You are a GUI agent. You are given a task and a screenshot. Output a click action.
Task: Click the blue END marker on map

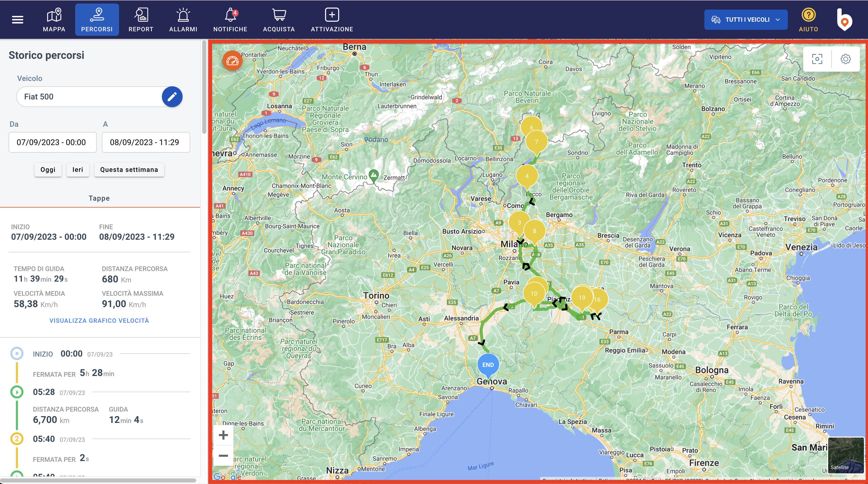pos(487,365)
